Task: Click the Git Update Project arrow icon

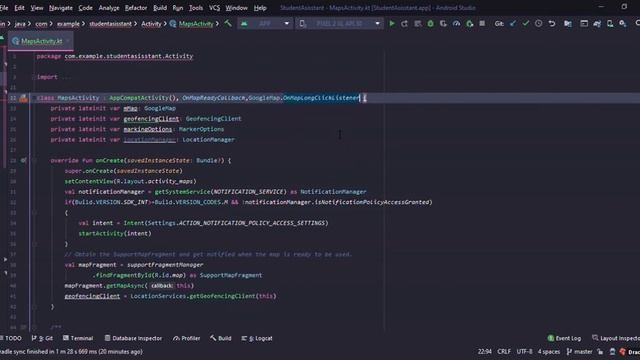Action: [x=513, y=24]
